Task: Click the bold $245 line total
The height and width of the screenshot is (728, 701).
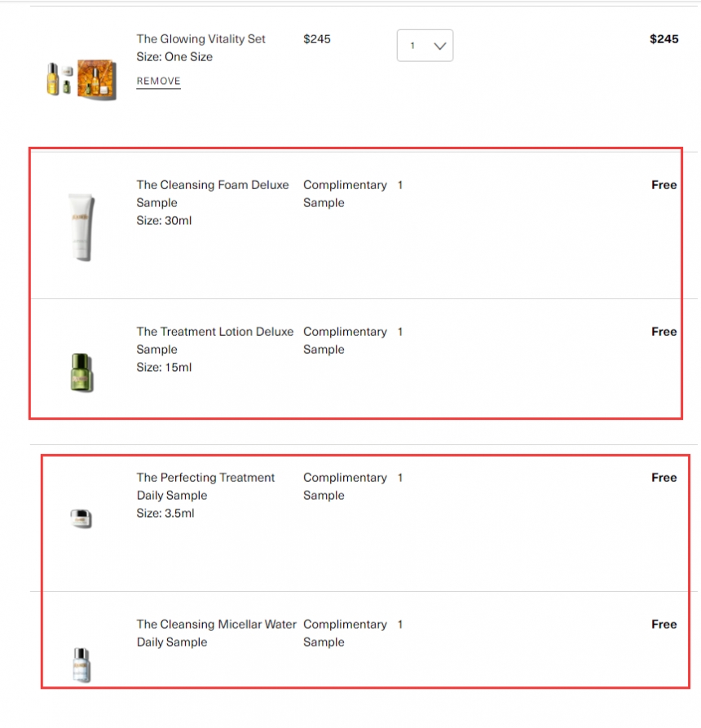Action: (664, 39)
